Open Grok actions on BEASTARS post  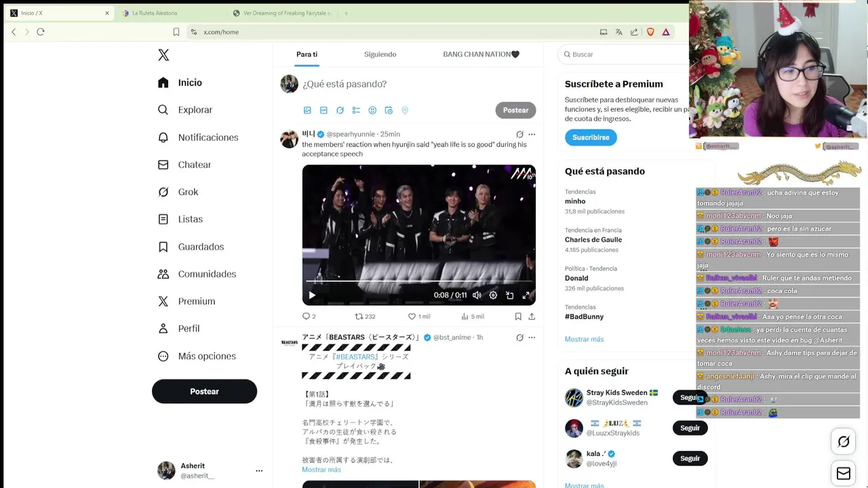tap(519, 338)
